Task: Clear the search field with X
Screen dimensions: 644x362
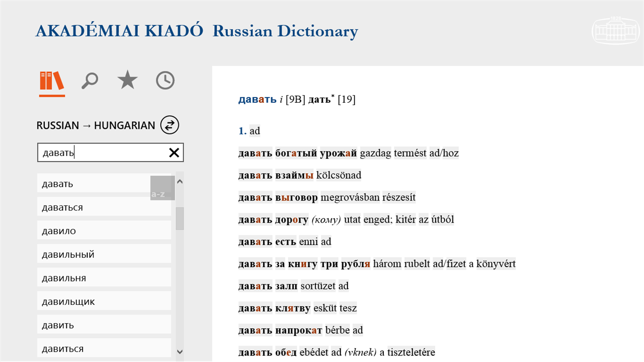Action: tap(174, 153)
